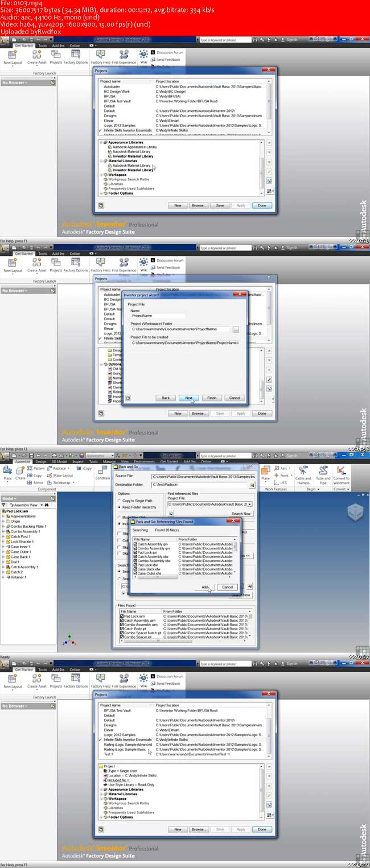Switch to the Inspect ribbon tab
The image size is (370, 868).
78,461
